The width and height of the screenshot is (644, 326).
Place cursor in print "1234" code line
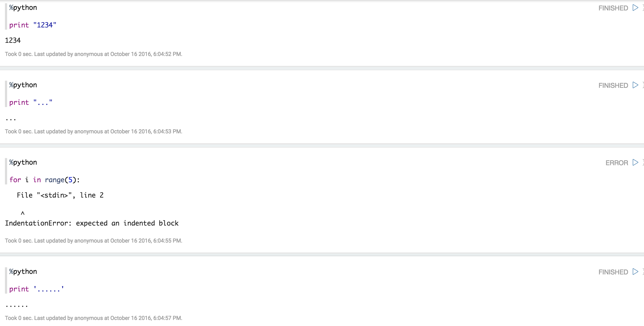click(33, 25)
